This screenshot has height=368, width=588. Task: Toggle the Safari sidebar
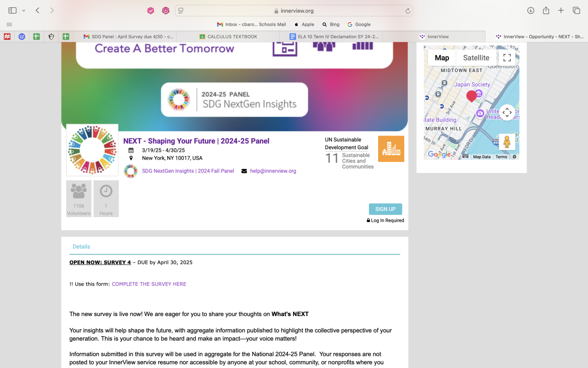click(x=12, y=11)
